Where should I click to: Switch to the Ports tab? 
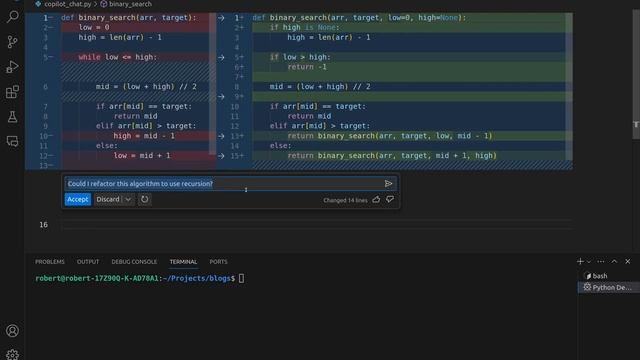(218, 262)
